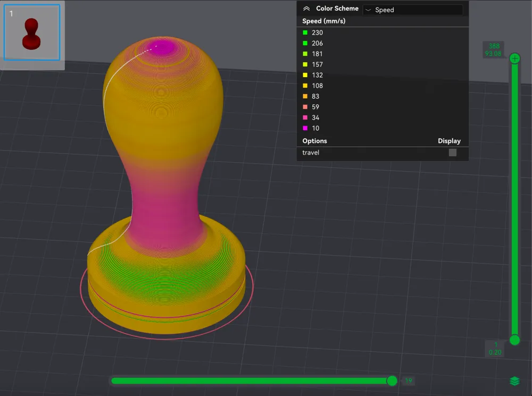Click the 83 mm/s orange speed swatch
Image resolution: width=532 pixels, height=396 pixels.
point(304,96)
